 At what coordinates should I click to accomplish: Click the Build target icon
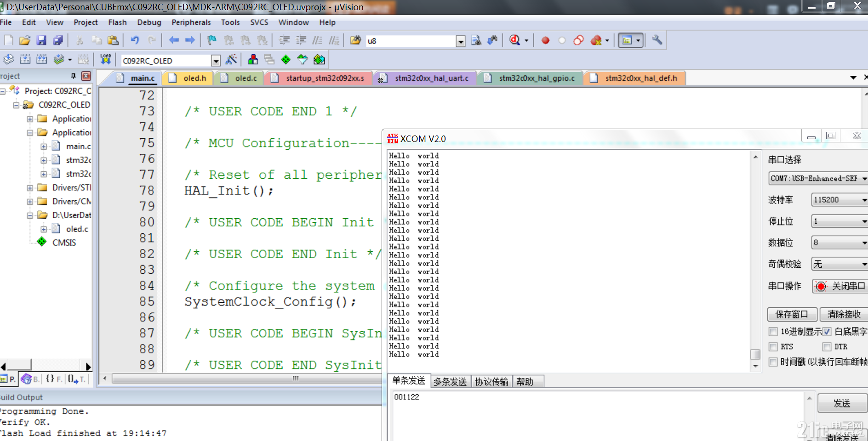25,59
